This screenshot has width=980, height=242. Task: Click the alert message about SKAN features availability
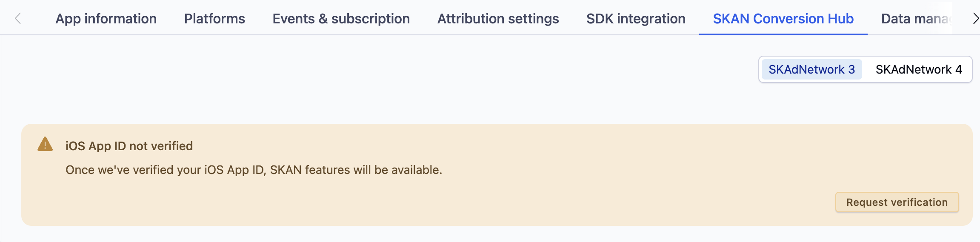[x=254, y=170]
